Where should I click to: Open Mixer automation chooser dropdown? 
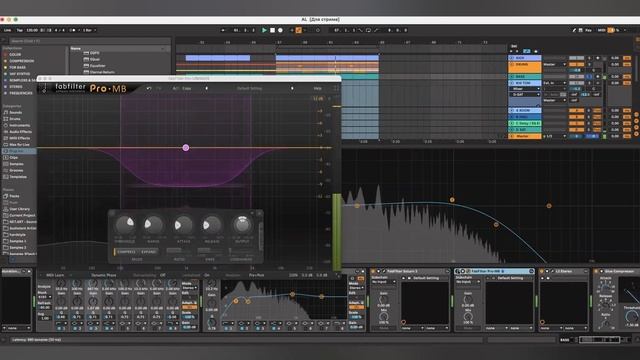click(525, 89)
